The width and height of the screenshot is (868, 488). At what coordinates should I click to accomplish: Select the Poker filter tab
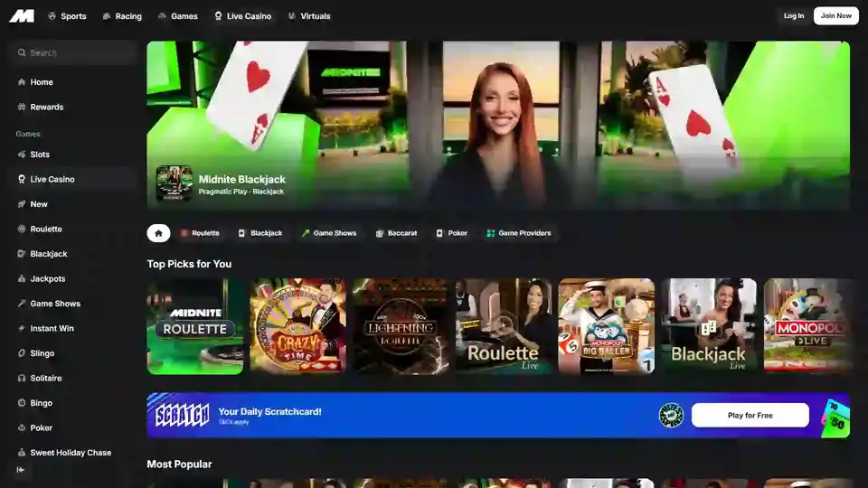[x=452, y=233]
